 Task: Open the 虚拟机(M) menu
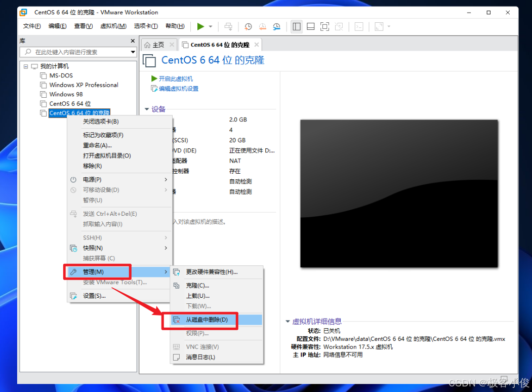click(113, 26)
